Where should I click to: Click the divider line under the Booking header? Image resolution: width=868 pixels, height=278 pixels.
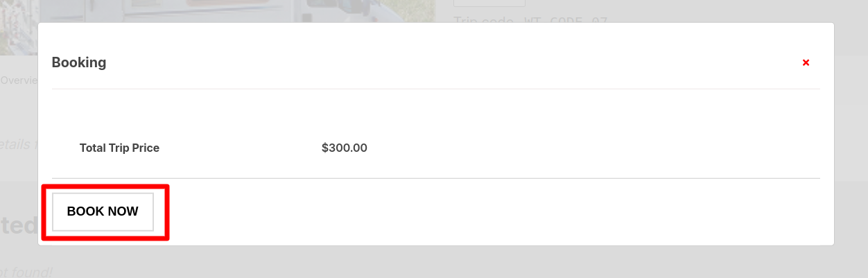coord(436,89)
